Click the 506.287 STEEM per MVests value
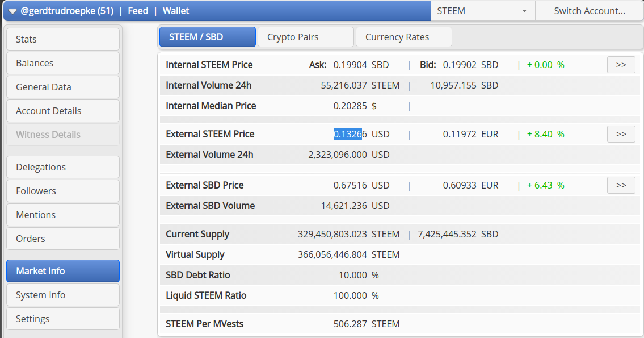 click(367, 324)
